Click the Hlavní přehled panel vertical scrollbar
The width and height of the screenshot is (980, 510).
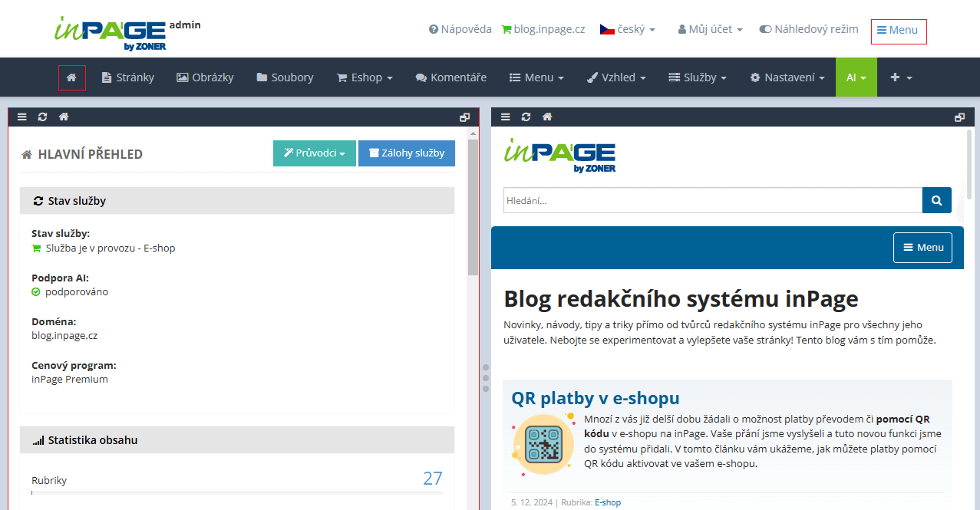coord(473,207)
